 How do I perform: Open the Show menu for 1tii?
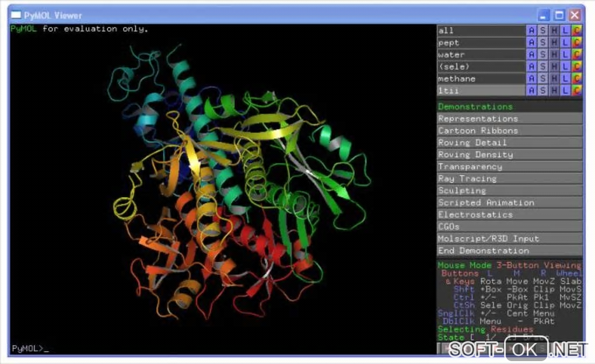pyautogui.click(x=542, y=90)
